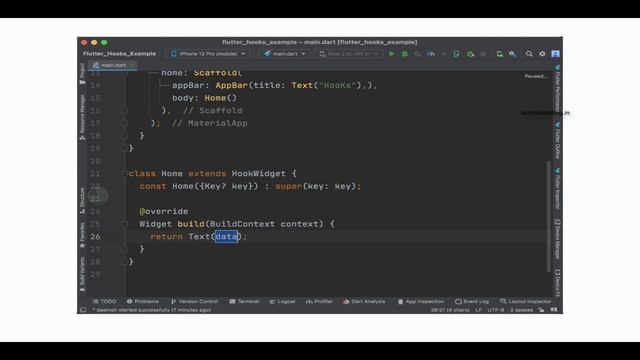Viewport: 640px width, 360px height.
Task: Click line number 26 in the gutter
Action: pos(95,237)
